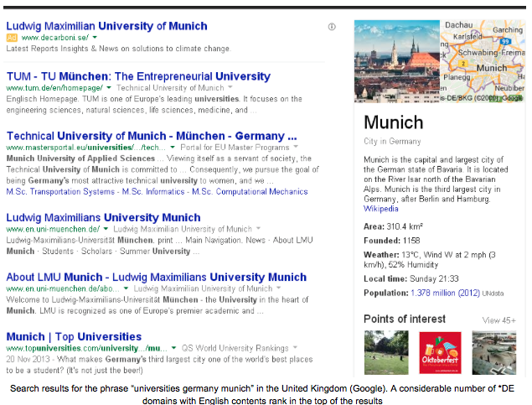
Task: Click 'Founded: 1158' fact line
Action: [x=391, y=241]
